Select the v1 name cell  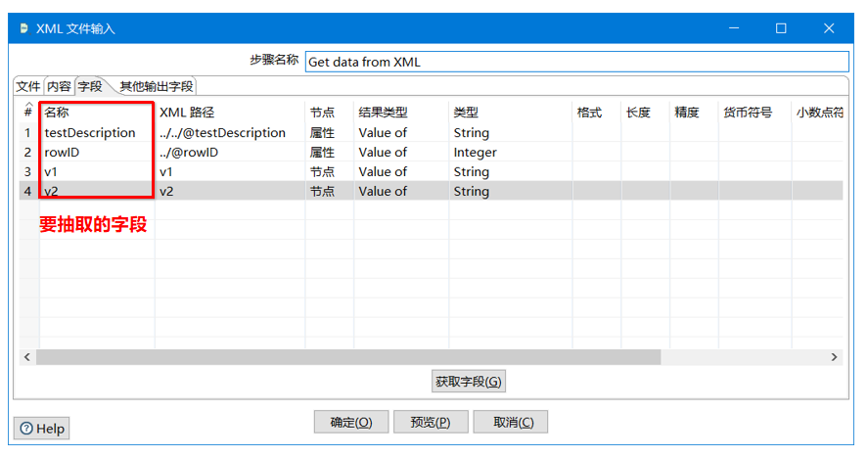(97, 172)
